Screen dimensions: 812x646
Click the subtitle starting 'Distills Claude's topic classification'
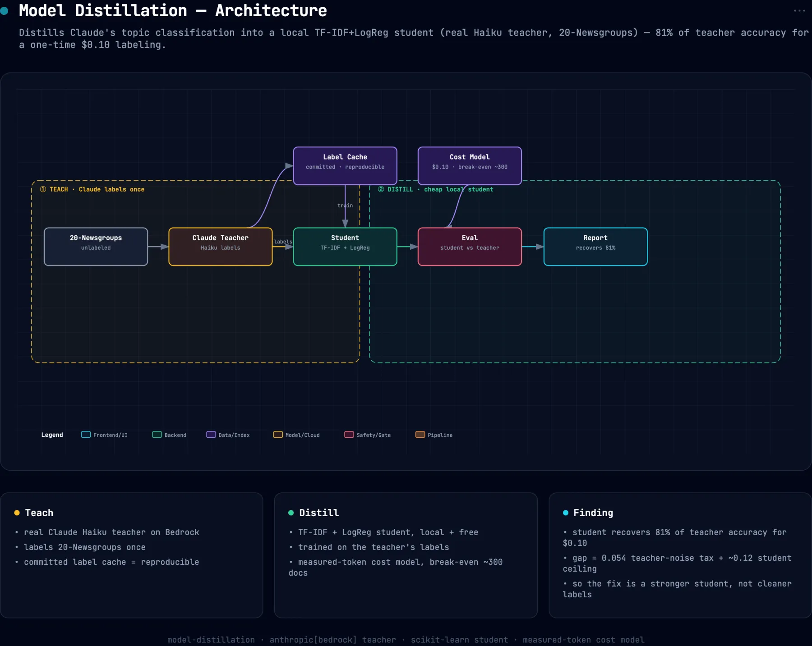[x=414, y=39]
